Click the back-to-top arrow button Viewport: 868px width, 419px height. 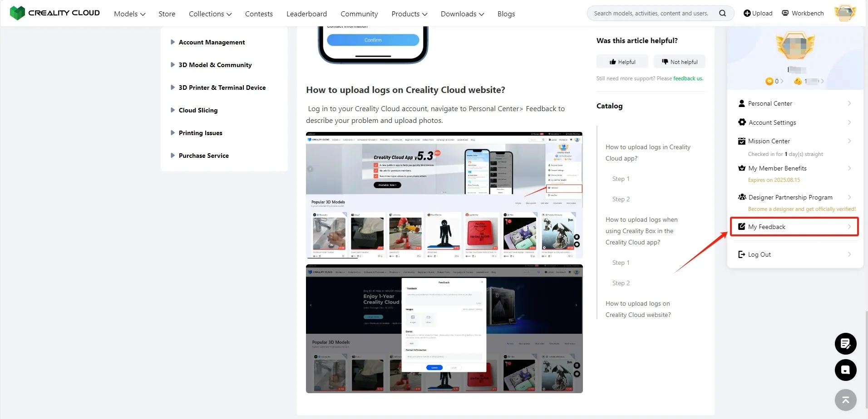[x=845, y=400]
